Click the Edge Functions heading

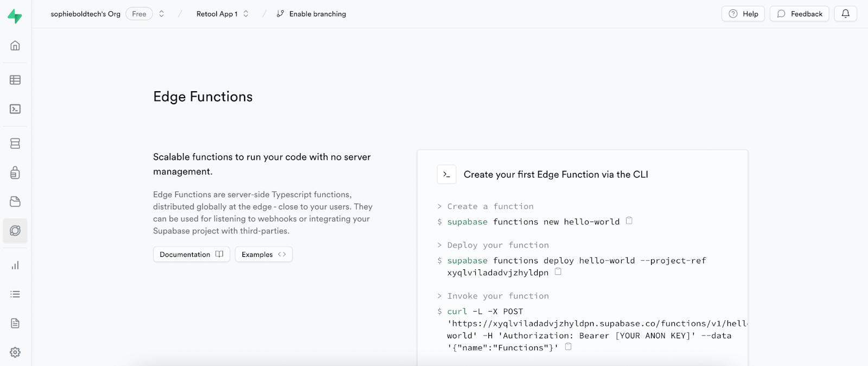[203, 97]
